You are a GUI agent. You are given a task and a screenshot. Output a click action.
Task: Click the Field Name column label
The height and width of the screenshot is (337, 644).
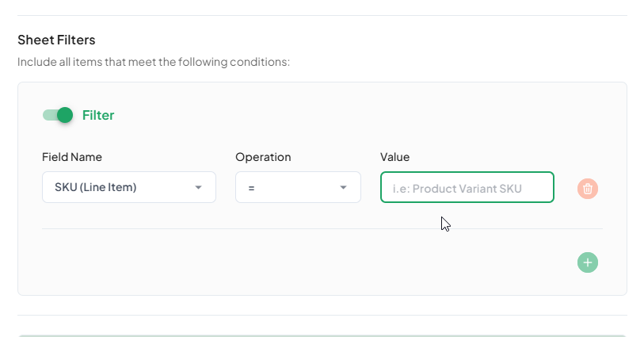[x=72, y=157]
